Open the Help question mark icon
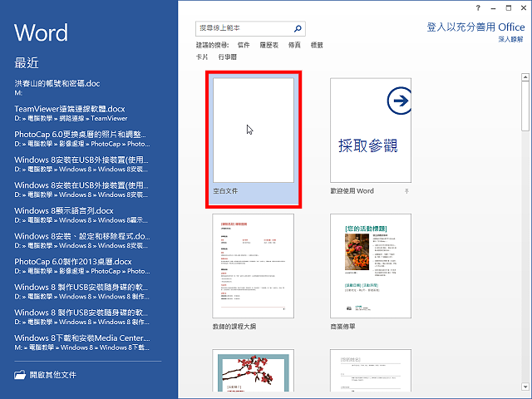This screenshot has height=399, width=532. tap(478, 7)
